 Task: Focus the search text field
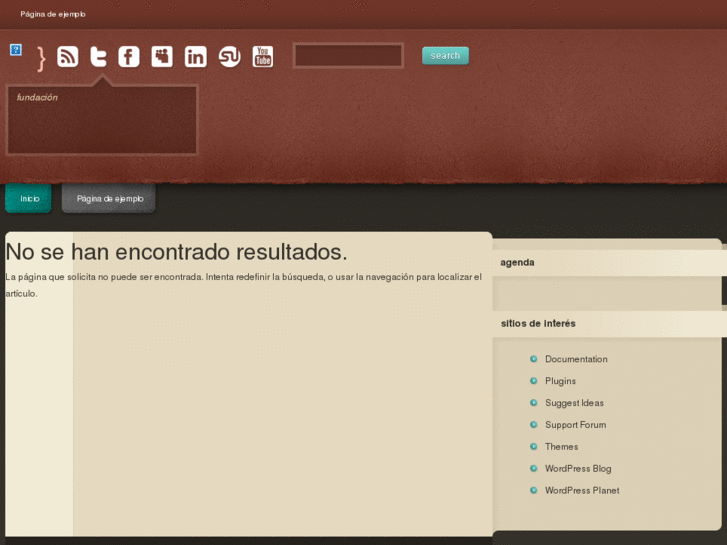(348, 56)
